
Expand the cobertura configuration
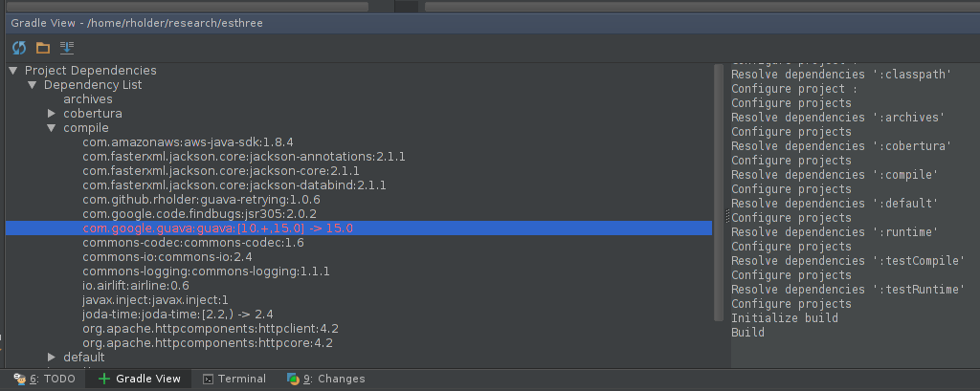(52, 114)
